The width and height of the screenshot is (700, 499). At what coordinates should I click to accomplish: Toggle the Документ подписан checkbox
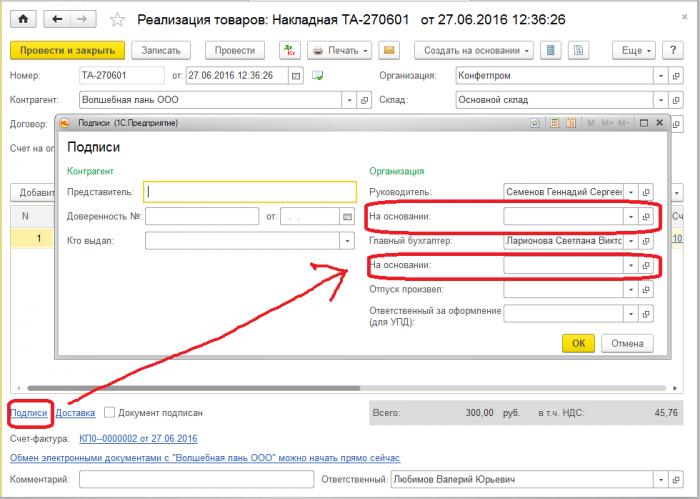click(109, 412)
